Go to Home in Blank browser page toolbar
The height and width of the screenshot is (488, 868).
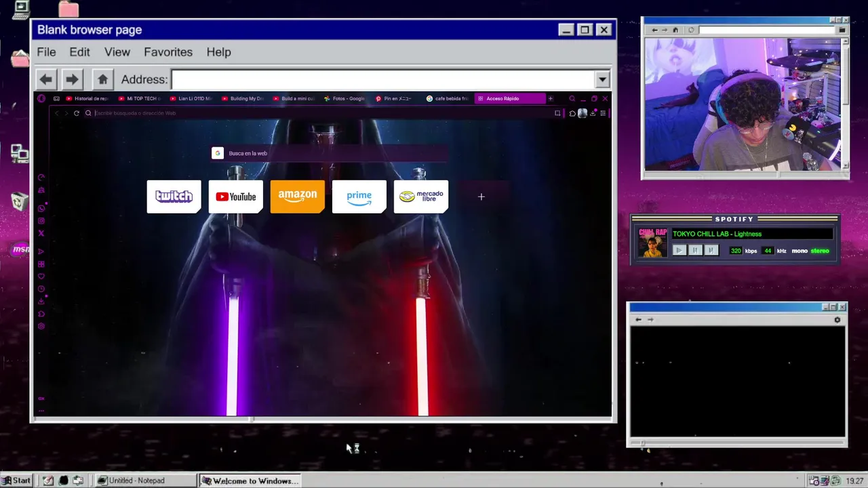coord(102,79)
